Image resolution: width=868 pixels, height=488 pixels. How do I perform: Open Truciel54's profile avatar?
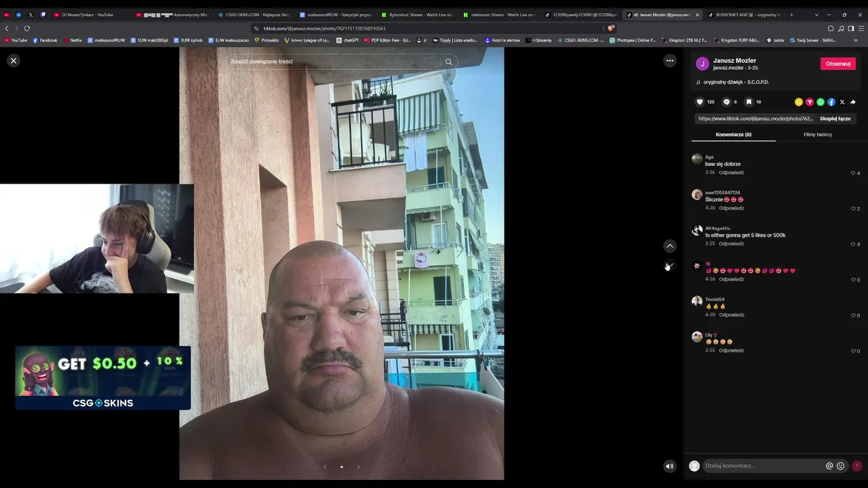[696, 301]
